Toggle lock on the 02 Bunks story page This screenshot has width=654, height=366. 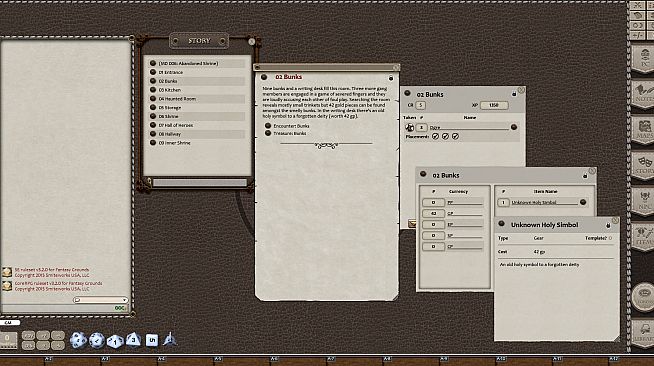tap(391, 78)
